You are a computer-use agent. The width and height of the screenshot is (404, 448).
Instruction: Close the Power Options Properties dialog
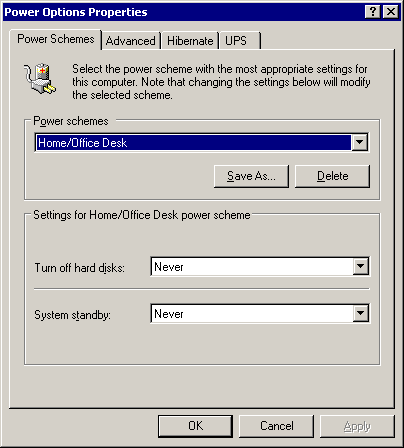point(391,12)
